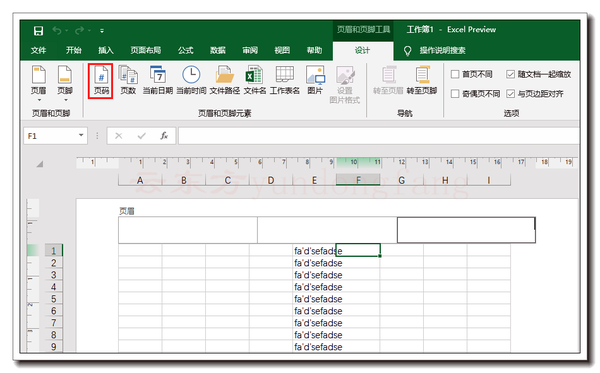
Task: Click the formula bar confirm checkmark
Action: (142, 136)
